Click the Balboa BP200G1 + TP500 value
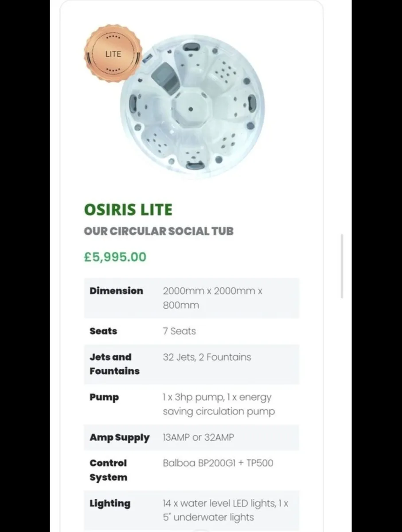The height and width of the screenshot is (532, 402). 218,463
